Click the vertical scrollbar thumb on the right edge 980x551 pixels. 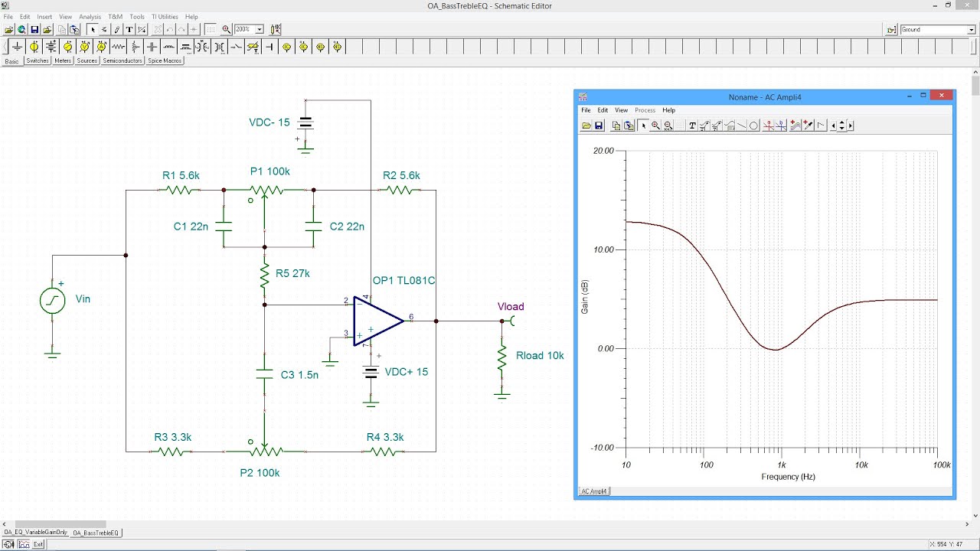coord(975,86)
